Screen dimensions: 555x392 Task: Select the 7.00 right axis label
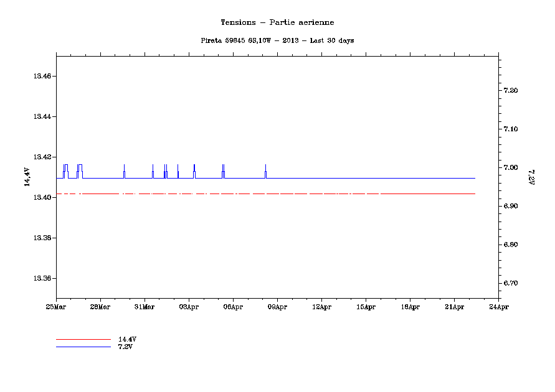tap(510, 168)
